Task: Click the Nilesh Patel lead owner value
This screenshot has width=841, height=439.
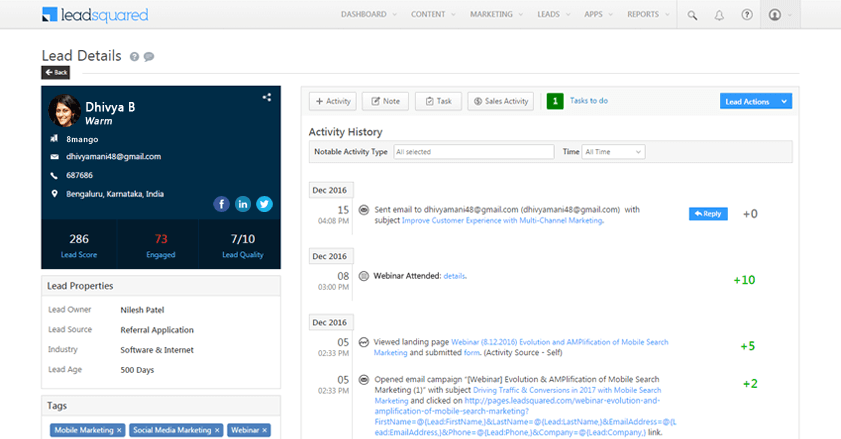Action: pos(142,310)
